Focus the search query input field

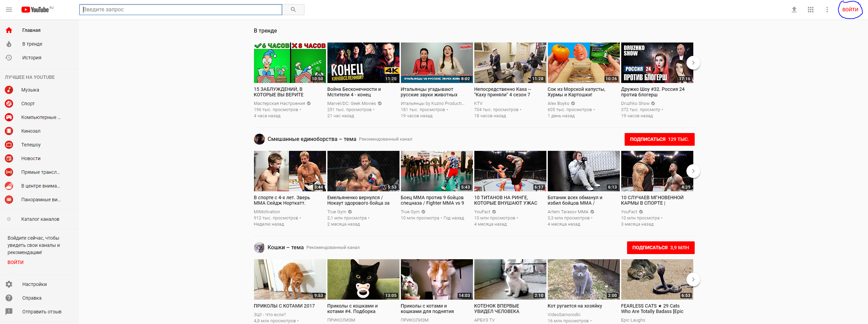tap(181, 10)
